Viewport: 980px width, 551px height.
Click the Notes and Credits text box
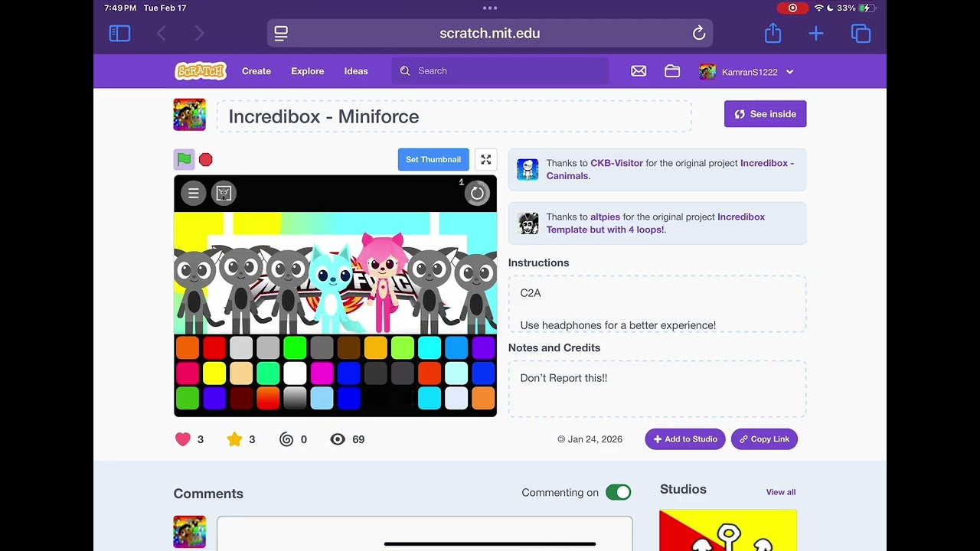point(657,389)
